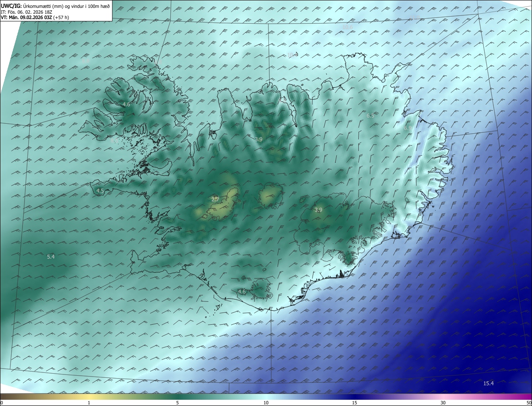Click the 10 tick label on the colorbar
532x406 pixels.
click(266, 403)
